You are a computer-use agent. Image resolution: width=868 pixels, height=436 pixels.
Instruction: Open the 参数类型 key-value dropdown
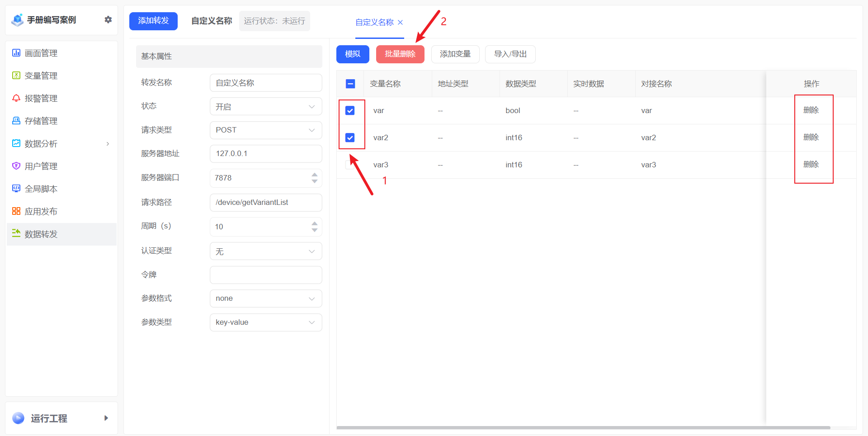click(266, 322)
